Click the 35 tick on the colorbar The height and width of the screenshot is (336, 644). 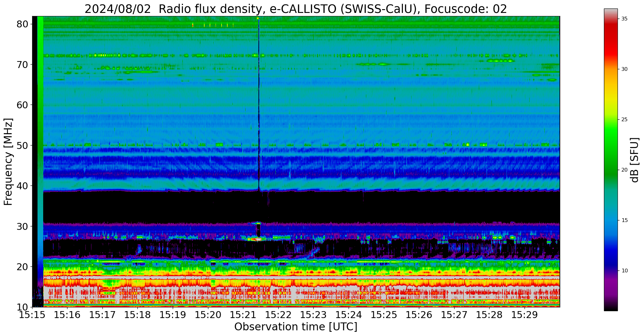coord(624,19)
